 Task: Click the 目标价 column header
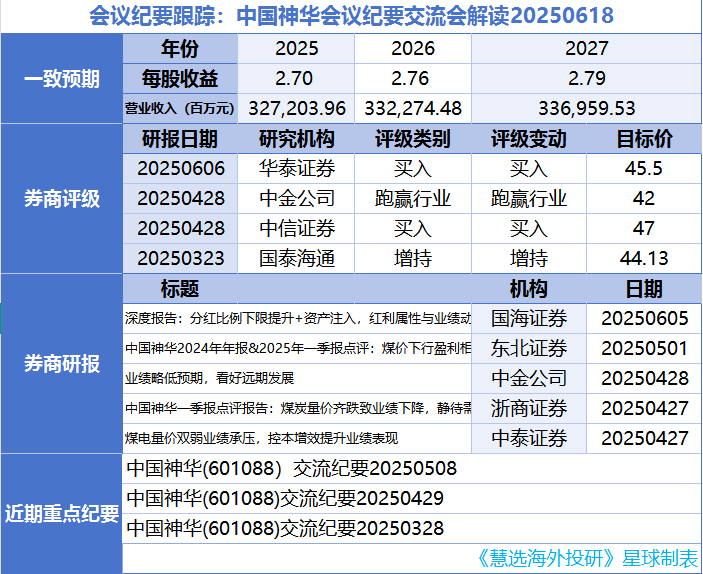coord(644,139)
